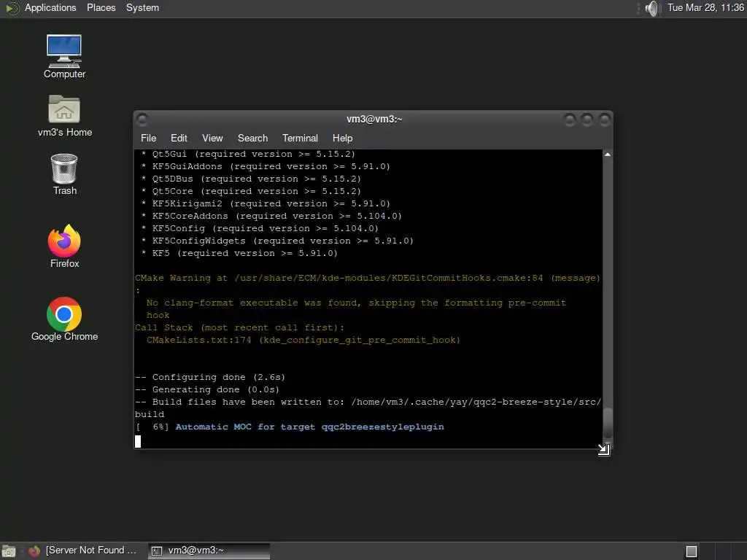Open the Terminal menu in menubar
The width and height of the screenshot is (747, 560).
[x=300, y=138]
